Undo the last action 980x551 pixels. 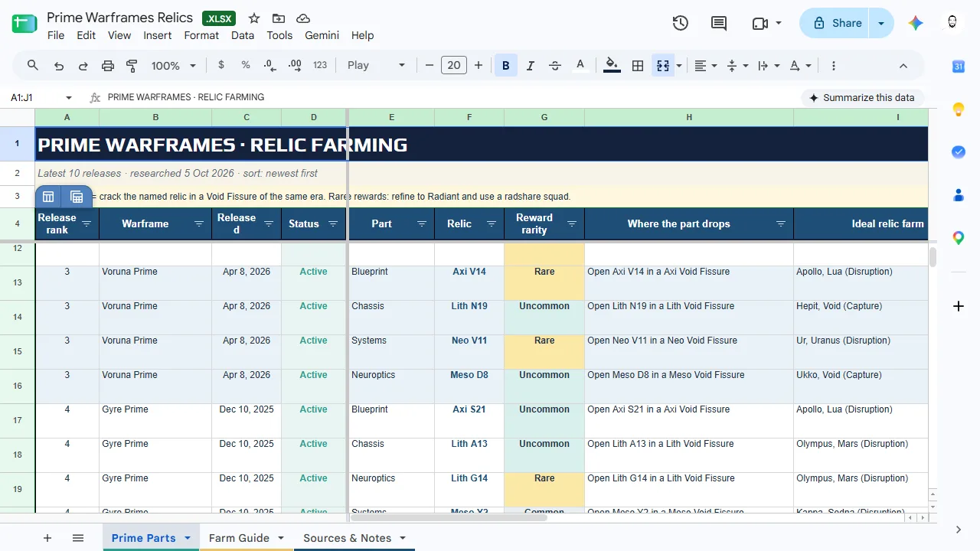click(x=59, y=66)
